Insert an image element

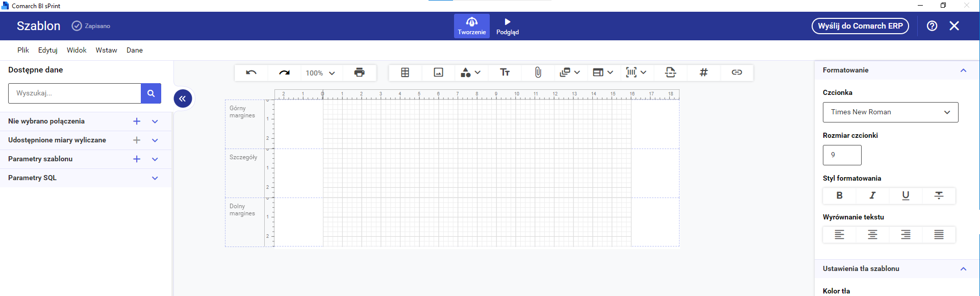click(x=438, y=72)
